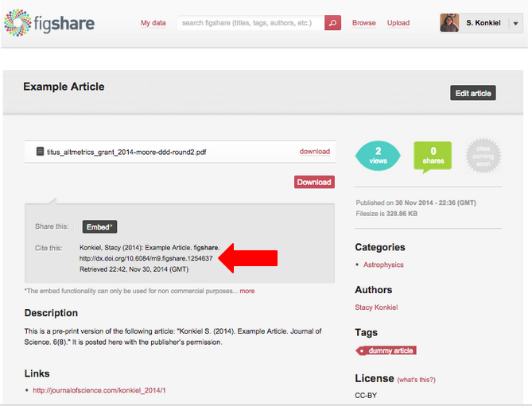Click the 2 views badge
Image resolution: width=532 pixels, height=406 pixels.
[x=378, y=155]
